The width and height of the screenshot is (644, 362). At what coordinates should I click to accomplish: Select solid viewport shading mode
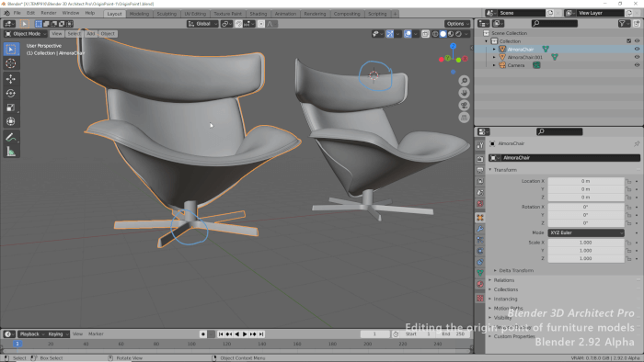click(443, 34)
